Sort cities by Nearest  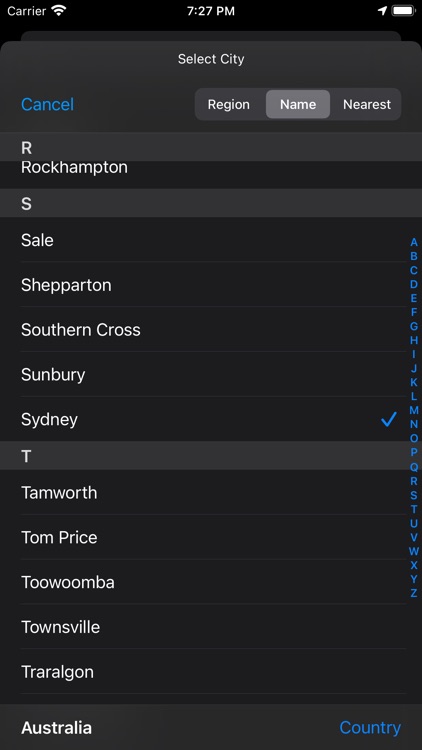(367, 104)
